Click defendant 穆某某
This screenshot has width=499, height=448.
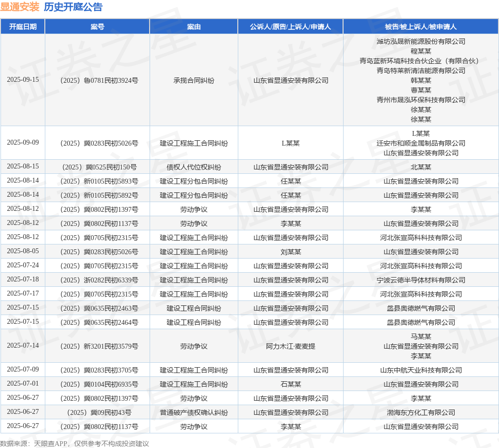pos(421,51)
